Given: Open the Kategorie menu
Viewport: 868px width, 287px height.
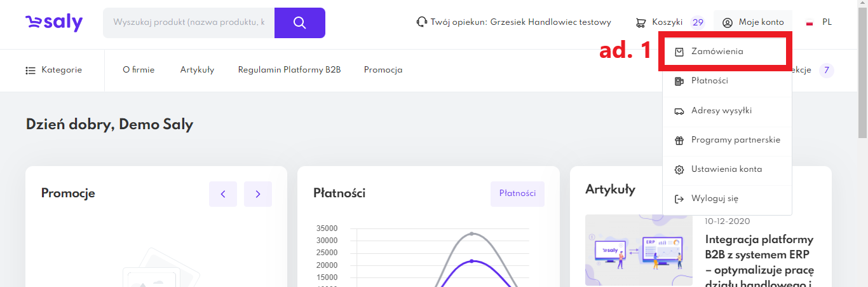Looking at the screenshot, I should pyautogui.click(x=54, y=70).
